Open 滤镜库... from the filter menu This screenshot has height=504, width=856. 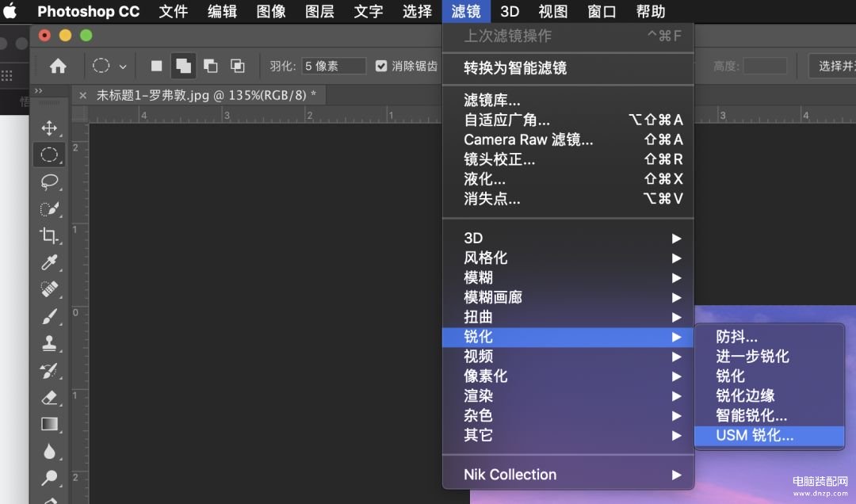(x=567, y=100)
